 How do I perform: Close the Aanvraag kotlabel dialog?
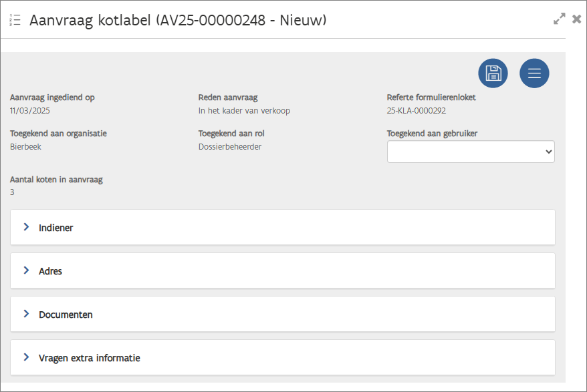[x=576, y=19]
